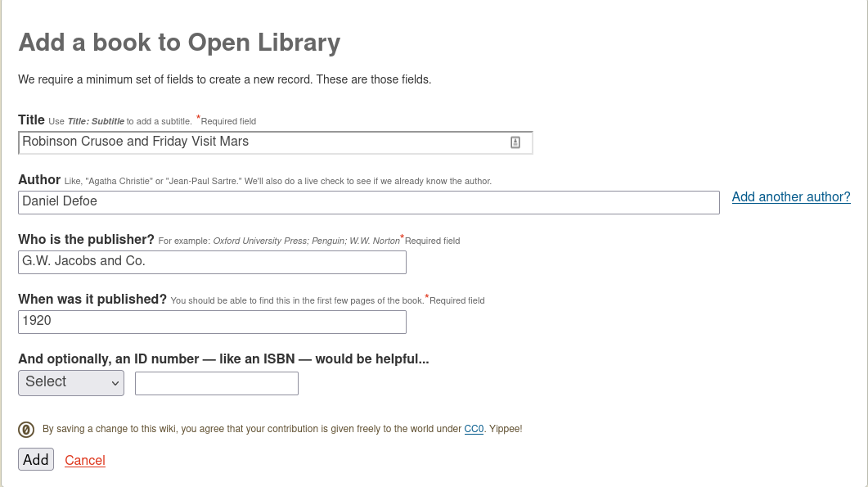Click the Add a book to Open Library heading
The width and height of the screenshot is (868, 487).
pyautogui.click(x=179, y=43)
